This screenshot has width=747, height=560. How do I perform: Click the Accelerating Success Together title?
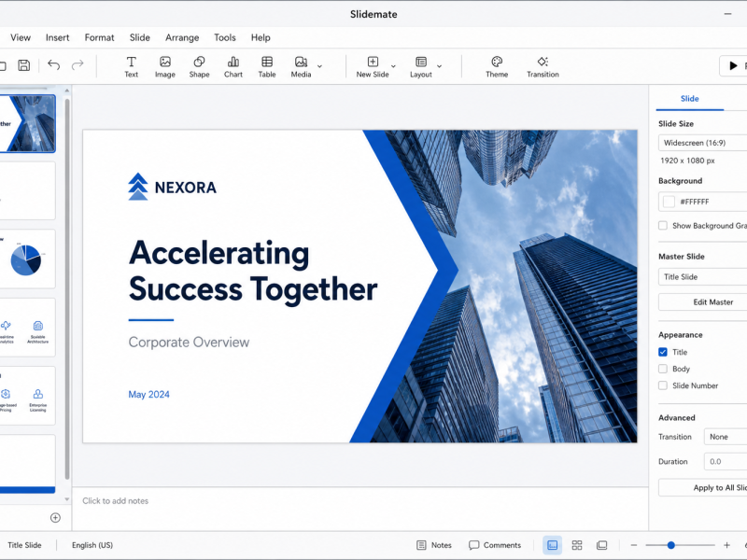(x=252, y=271)
